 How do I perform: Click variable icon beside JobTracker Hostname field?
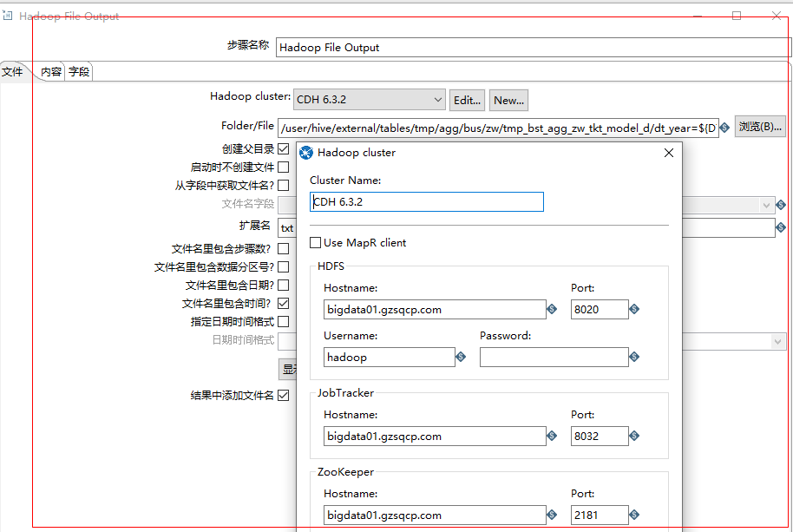point(552,436)
